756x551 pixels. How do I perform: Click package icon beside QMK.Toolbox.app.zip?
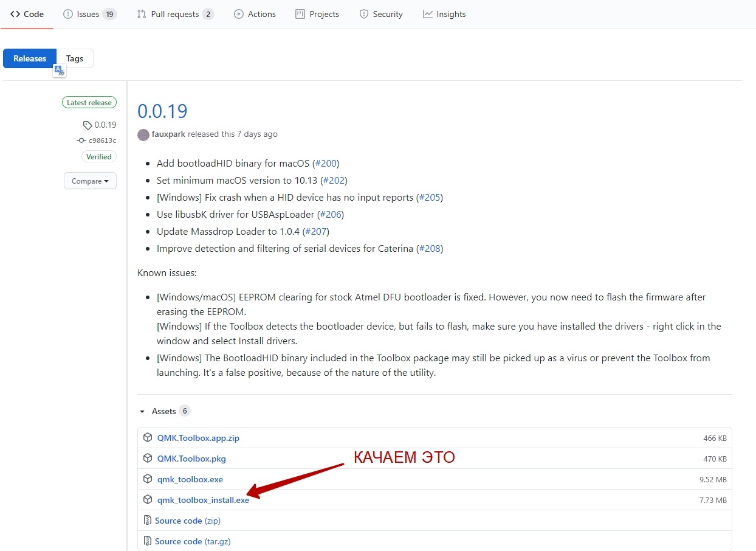pyautogui.click(x=148, y=438)
